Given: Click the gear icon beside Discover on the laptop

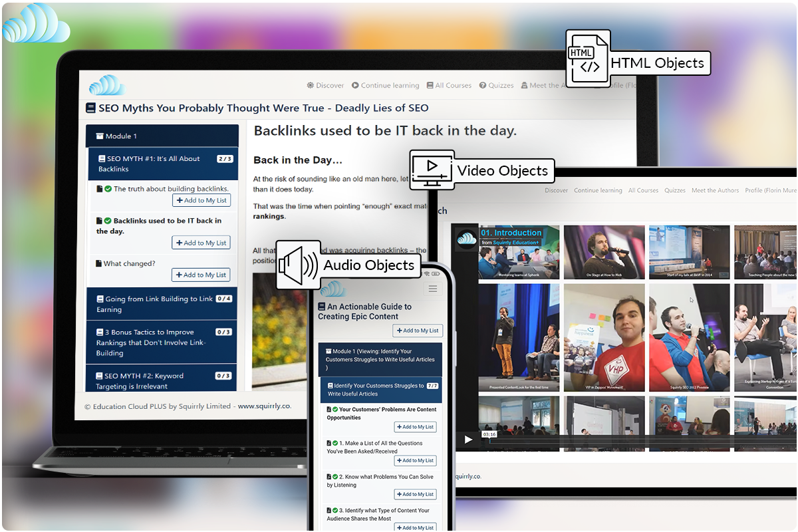Looking at the screenshot, I should click(x=310, y=85).
